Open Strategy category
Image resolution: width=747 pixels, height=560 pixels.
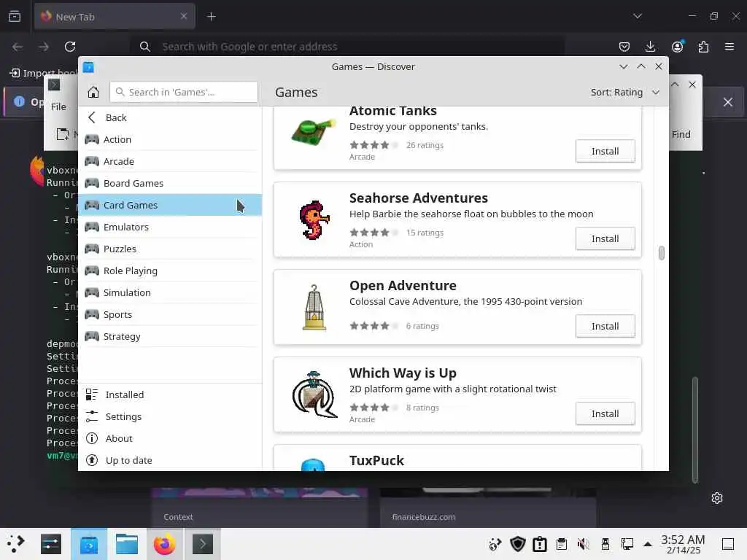coord(170,336)
